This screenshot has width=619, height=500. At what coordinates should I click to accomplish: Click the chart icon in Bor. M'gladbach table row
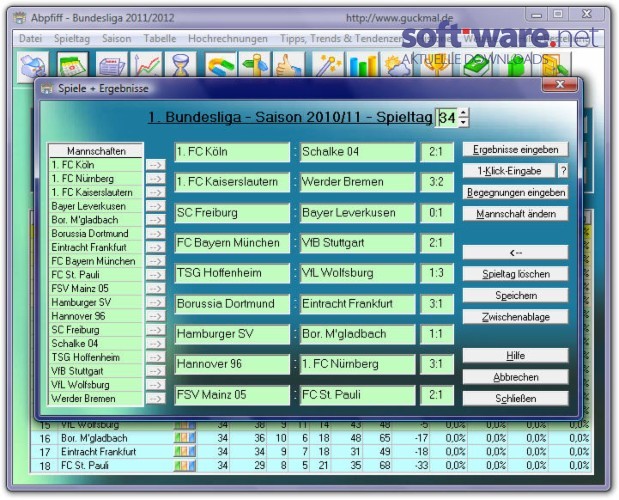pos(185,438)
